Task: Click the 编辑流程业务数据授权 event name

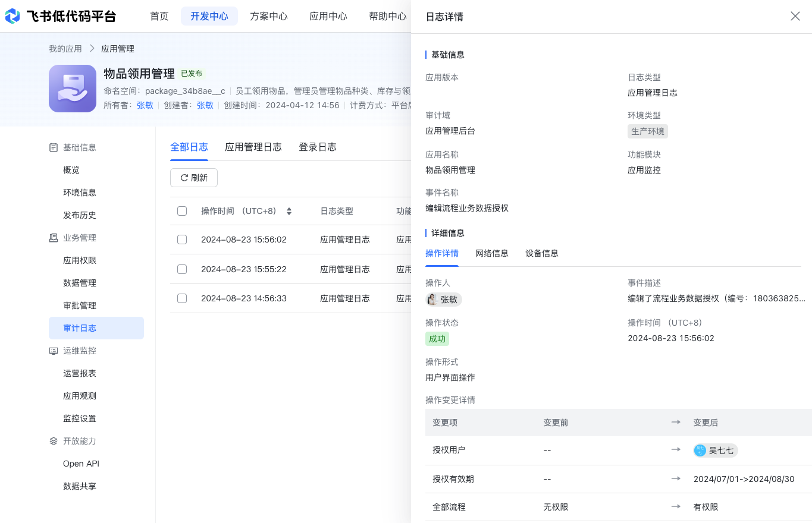Action: click(x=467, y=208)
